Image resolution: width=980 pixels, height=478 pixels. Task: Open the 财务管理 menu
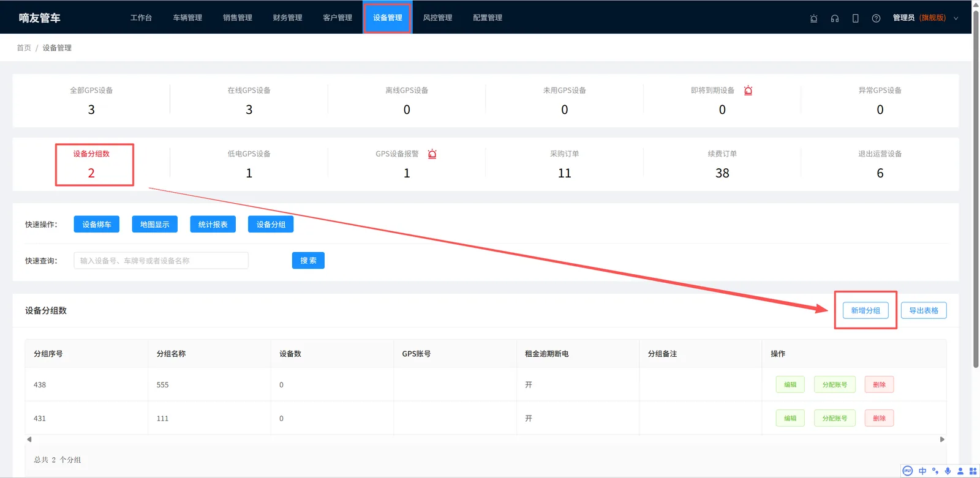pyautogui.click(x=288, y=18)
